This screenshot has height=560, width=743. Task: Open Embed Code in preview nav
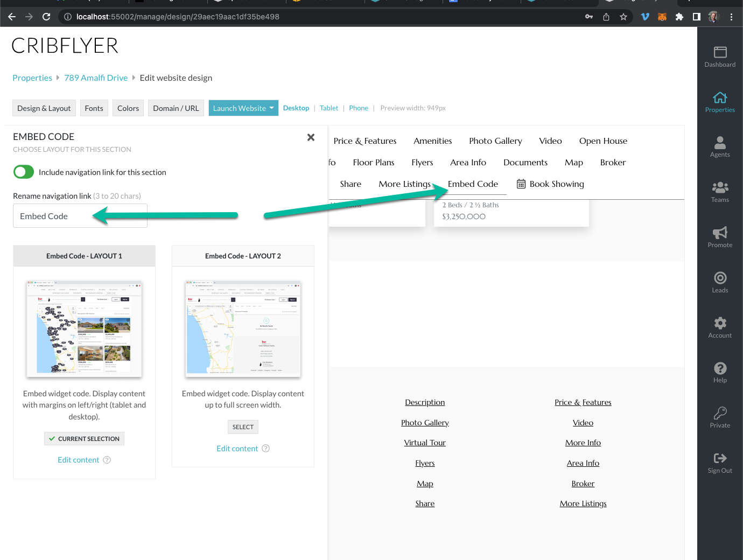[x=473, y=184]
